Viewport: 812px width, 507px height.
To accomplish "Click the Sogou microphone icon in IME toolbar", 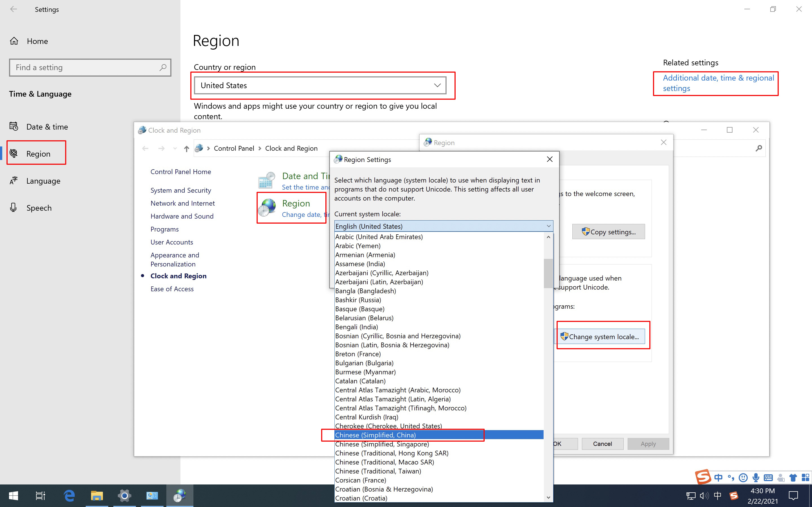I will [756, 477].
